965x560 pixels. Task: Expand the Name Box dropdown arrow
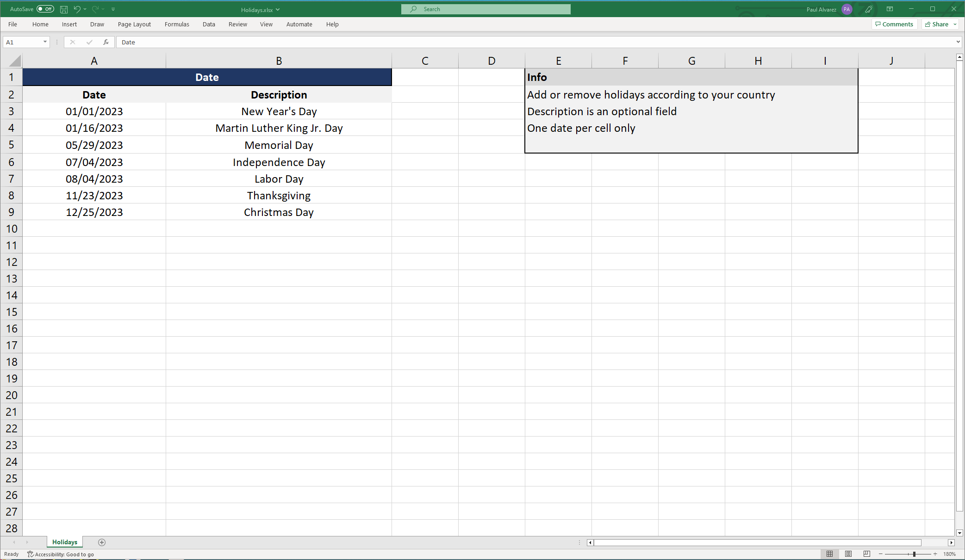(45, 42)
